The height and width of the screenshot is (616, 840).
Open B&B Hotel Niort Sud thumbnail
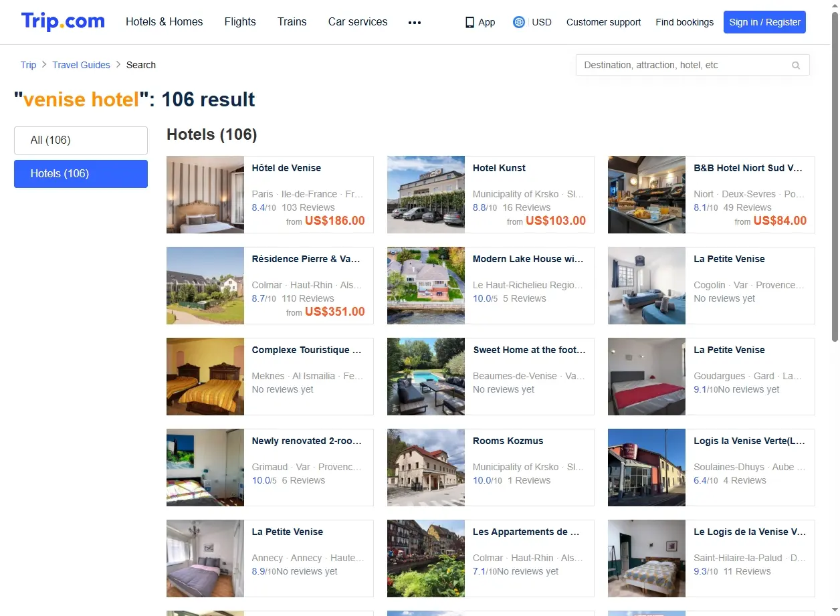click(647, 195)
